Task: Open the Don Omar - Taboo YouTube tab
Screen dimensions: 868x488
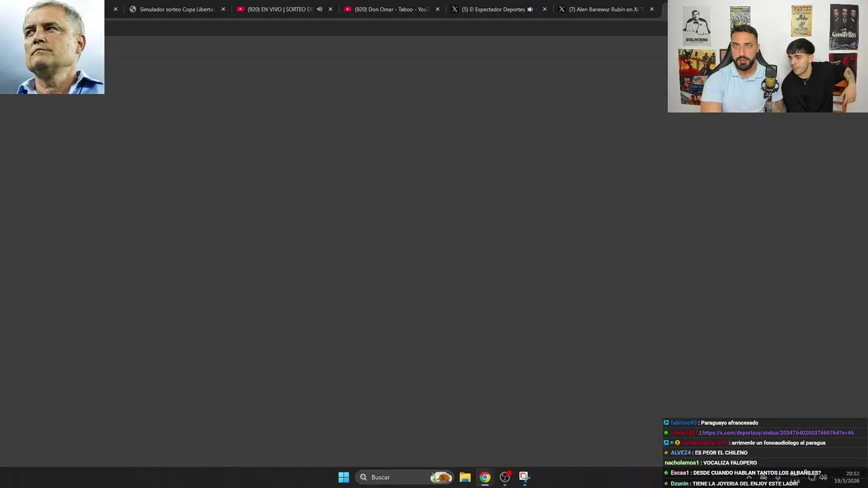Action: tap(391, 9)
